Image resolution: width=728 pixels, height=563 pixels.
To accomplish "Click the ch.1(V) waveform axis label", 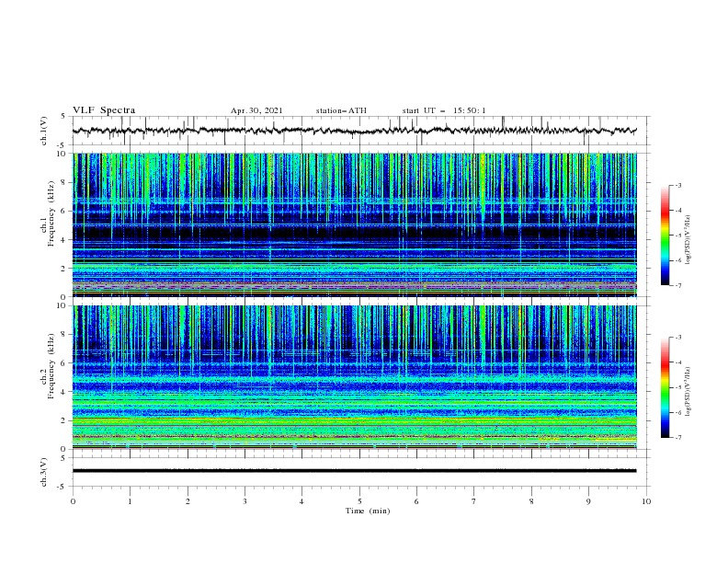I will [44, 131].
